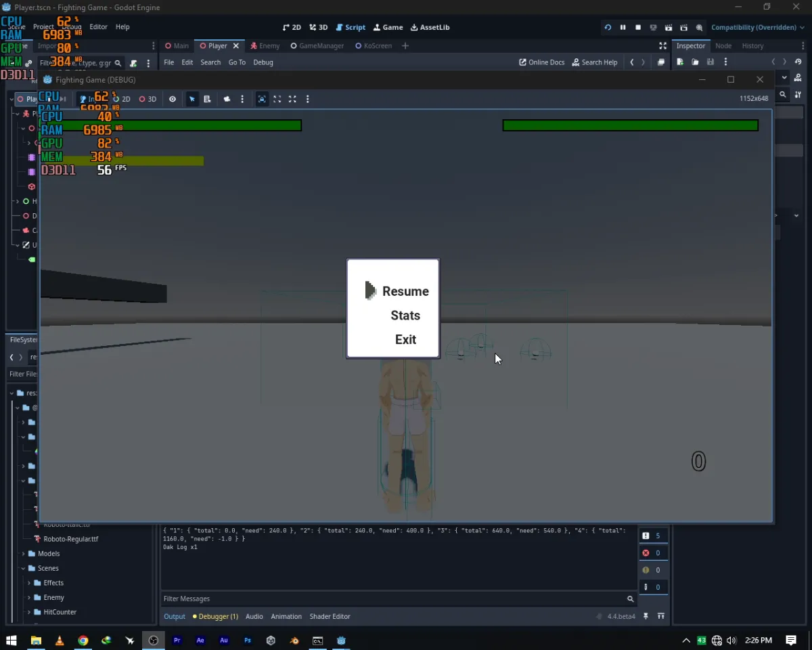812x650 pixels.
Task: Toggle editor messages filter button
Action: tap(654, 587)
